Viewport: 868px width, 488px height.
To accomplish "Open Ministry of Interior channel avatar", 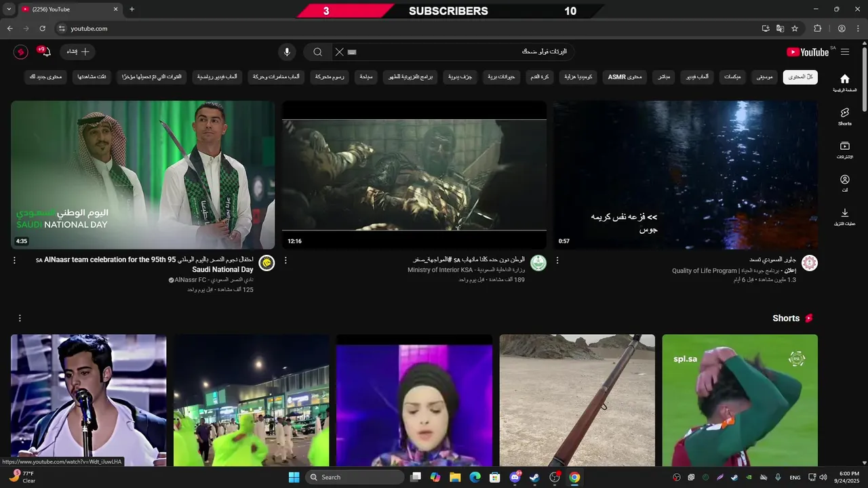I will 538,264.
